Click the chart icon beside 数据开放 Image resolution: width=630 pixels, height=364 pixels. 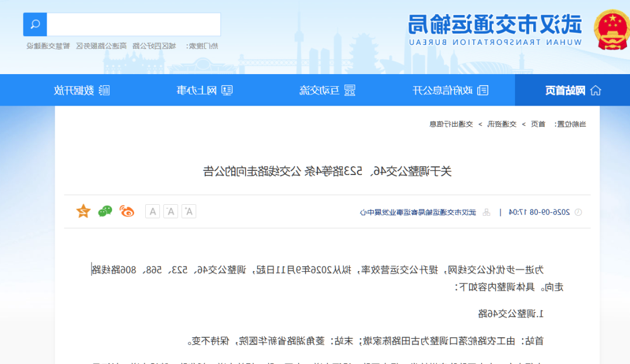[104, 90]
